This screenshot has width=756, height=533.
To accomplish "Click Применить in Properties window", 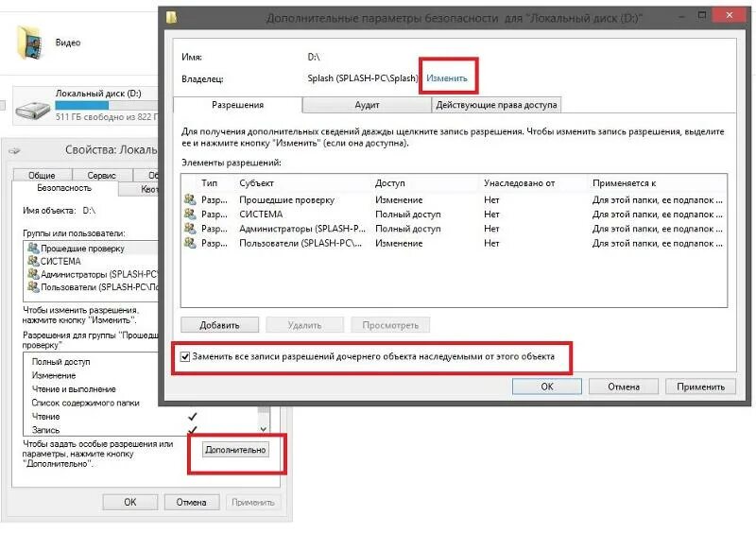I will coord(252,502).
